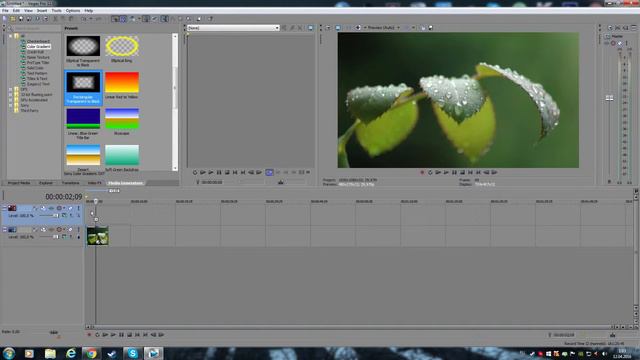The height and width of the screenshot is (360, 640).
Task: Launch Google Chrome from taskbar
Action: [x=91, y=353]
